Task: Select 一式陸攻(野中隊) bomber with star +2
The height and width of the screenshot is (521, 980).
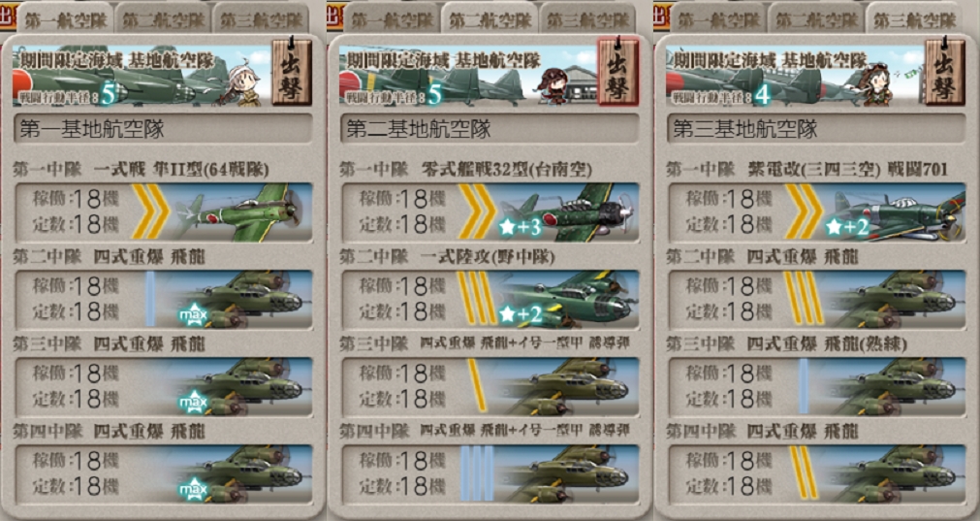Action: [490, 299]
